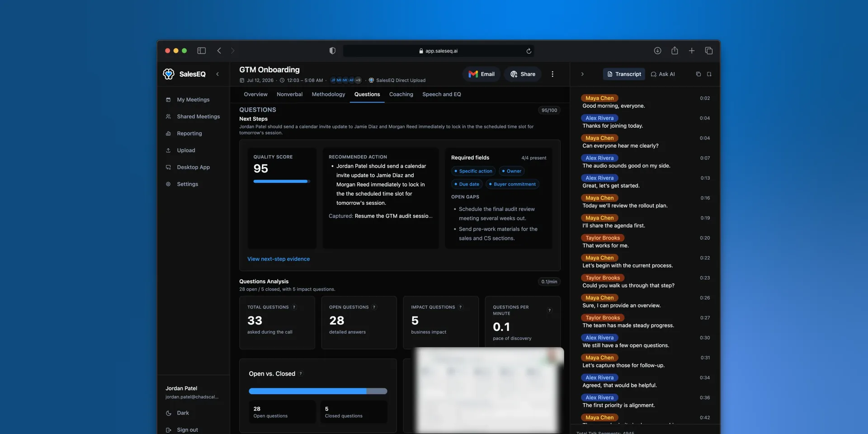868x434 pixels.
Task: Open the browser downloads icon
Action: click(657, 51)
